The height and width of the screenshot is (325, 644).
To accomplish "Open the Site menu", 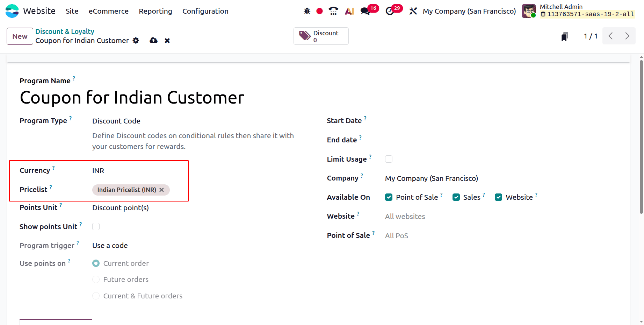I will click(x=72, y=11).
